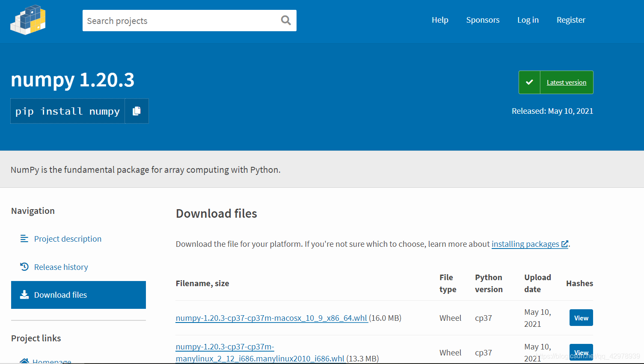Select the Upload date column header
The height and width of the screenshot is (364, 644).
537,283
